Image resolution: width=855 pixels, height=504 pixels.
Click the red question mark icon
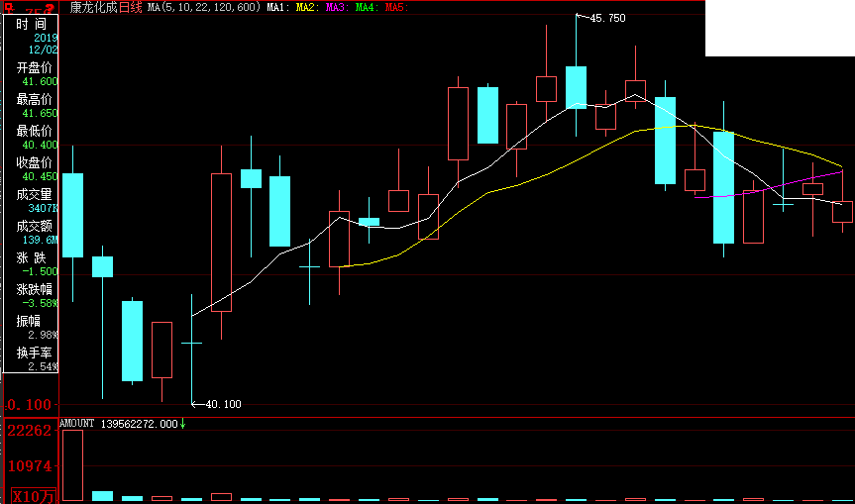coord(50,8)
